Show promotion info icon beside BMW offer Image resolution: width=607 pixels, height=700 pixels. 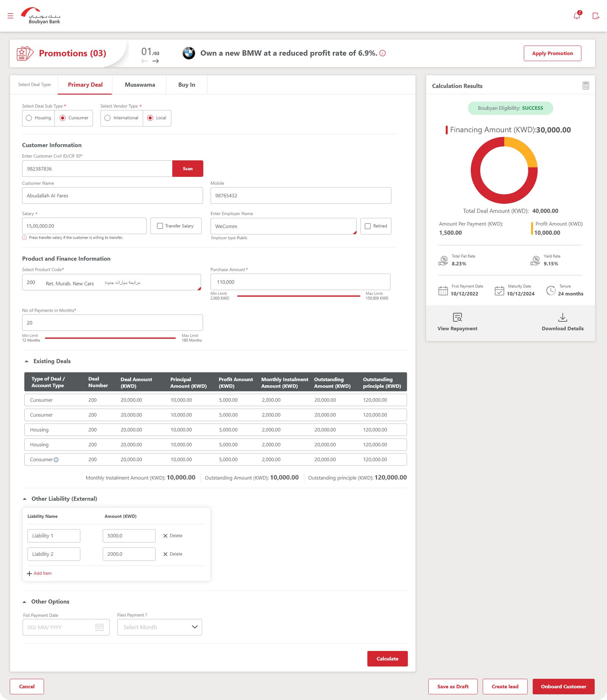[383, 53]
